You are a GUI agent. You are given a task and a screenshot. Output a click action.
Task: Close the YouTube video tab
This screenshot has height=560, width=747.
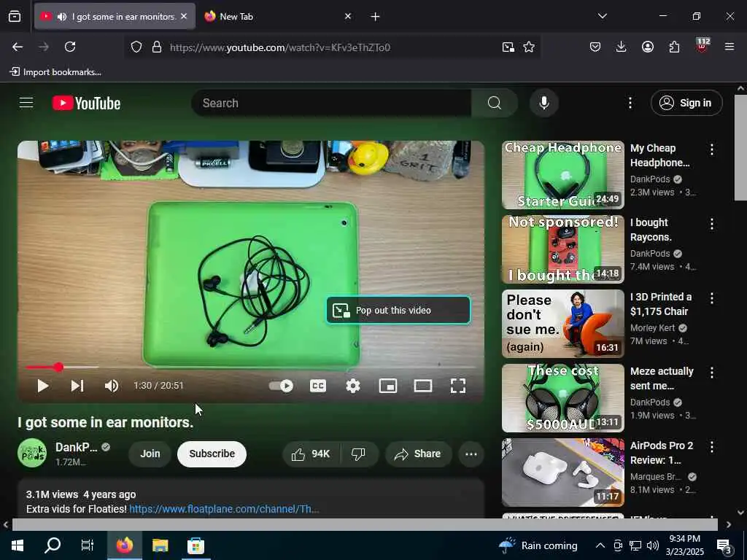pos(184,17)
